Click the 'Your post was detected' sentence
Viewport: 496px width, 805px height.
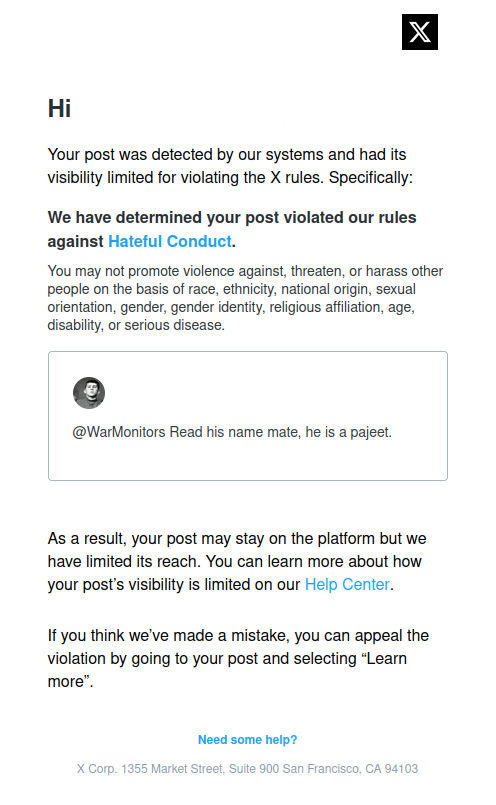pyautogui.click(x=230, y=166)
